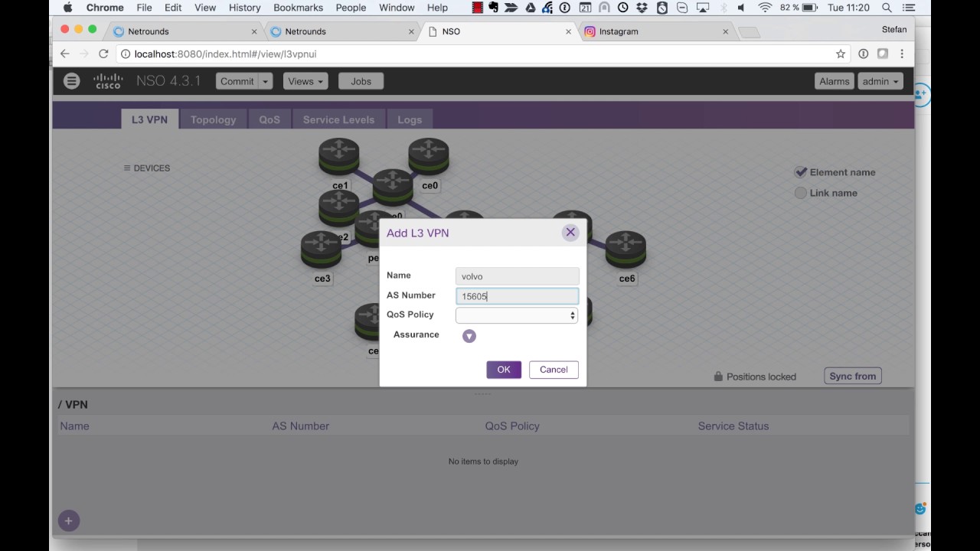Click the Name field containing volvo
Screen dimensions: 980x551
517,276
